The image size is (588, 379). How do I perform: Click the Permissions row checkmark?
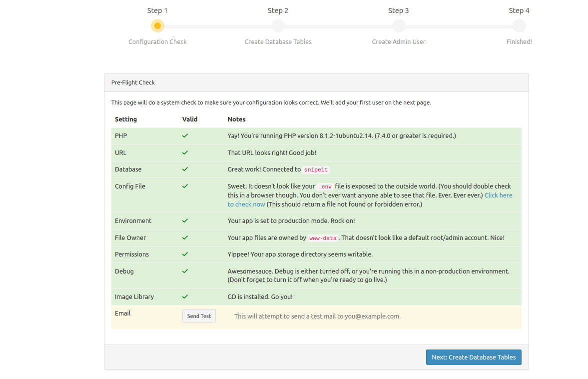(185, 254)
